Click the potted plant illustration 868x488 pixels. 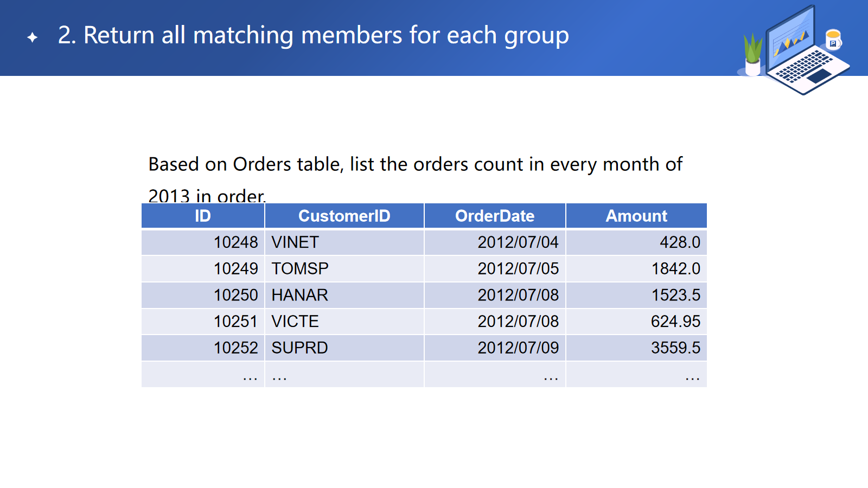click(x=752, y=54)
